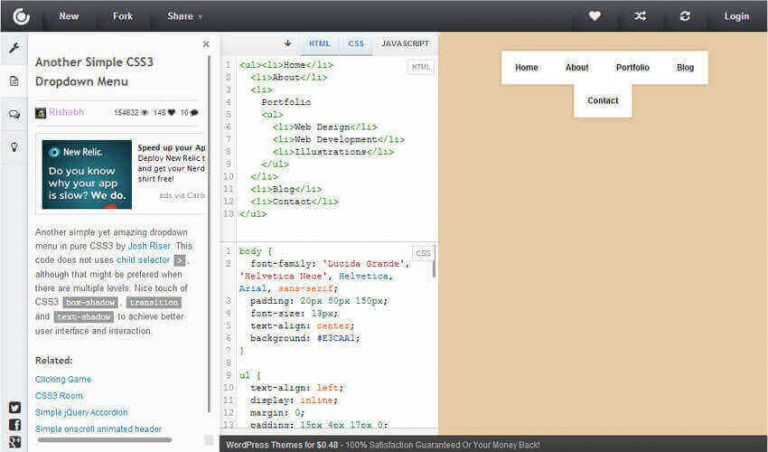Open the Share dropdown menu

(x=185, y=16)
